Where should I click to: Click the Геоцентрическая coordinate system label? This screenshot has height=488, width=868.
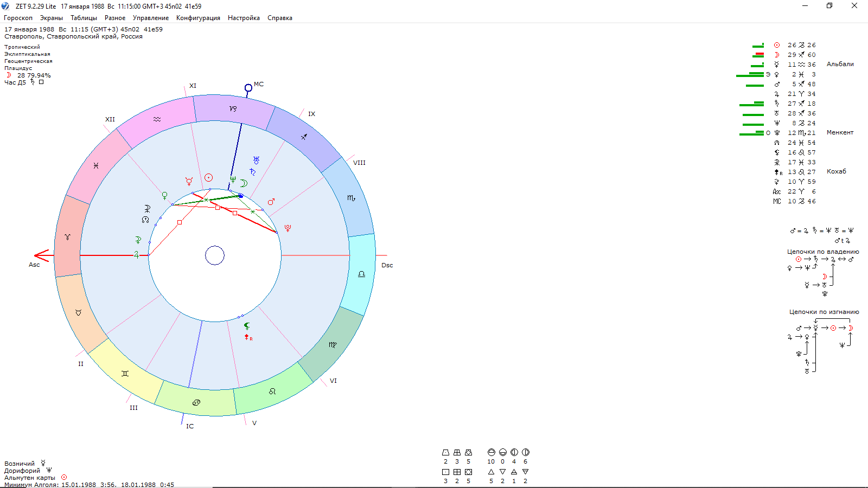pos(28,61)
